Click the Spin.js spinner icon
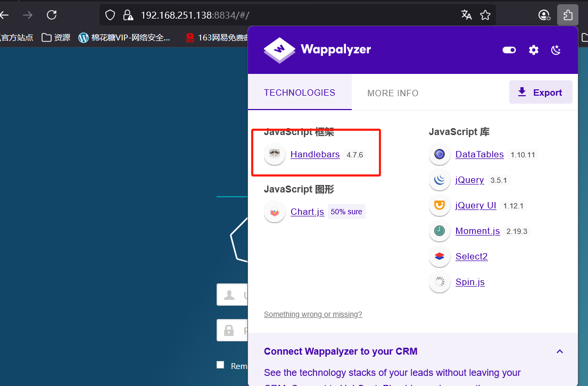 (440, 282)
